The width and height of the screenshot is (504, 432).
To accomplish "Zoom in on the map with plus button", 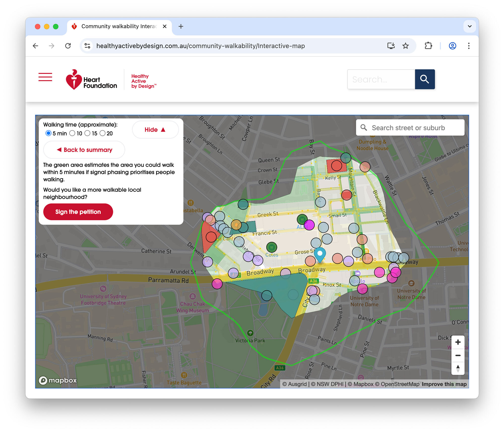I will coord(458,342).
